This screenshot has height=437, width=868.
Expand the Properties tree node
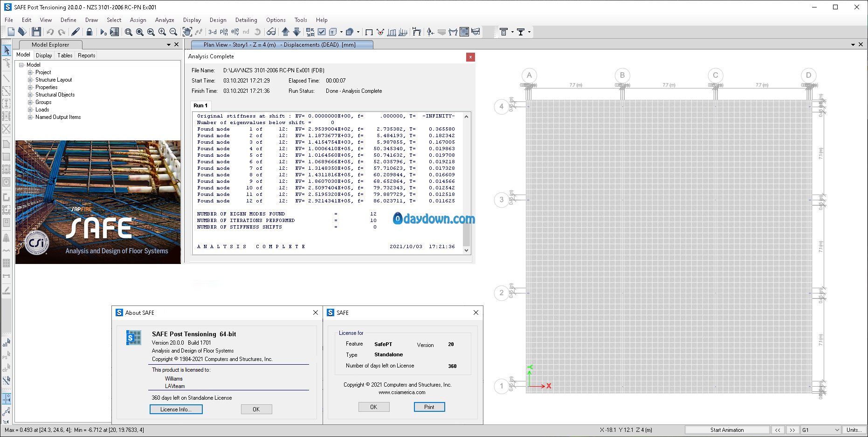(x=30, y=87)
